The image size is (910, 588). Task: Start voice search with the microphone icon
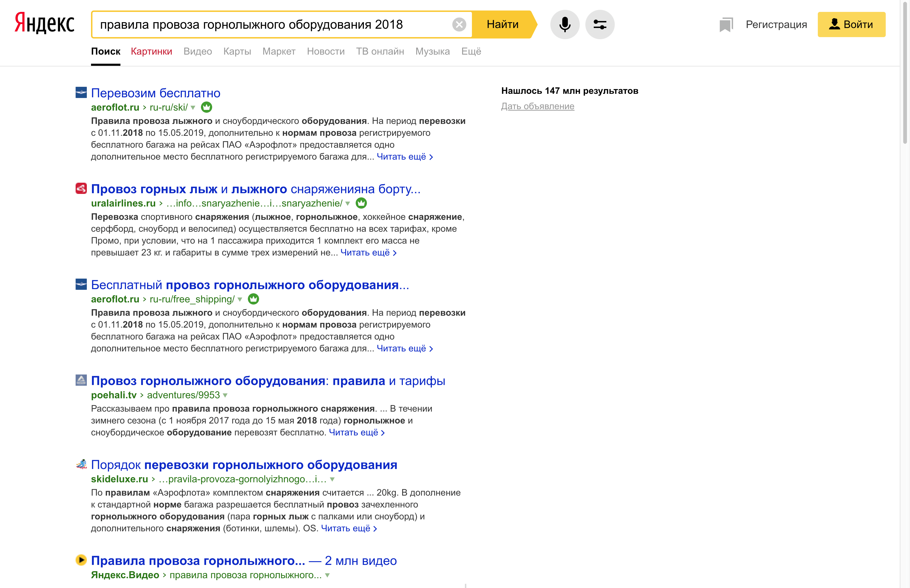(x=564, y=24)
